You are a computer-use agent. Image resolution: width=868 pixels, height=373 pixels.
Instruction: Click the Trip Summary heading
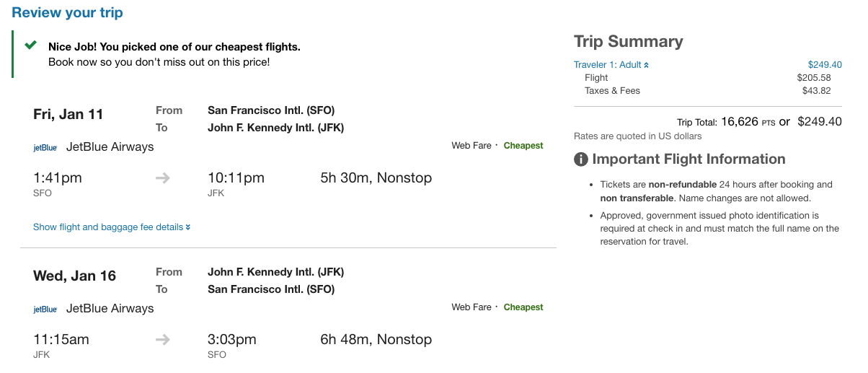[x=628, y=41]
